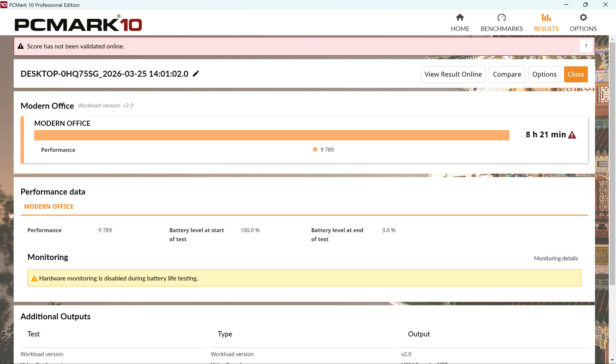Click the pencil icon to rename result
Screen dimensions: 616x364
click(x=196, y=73)
